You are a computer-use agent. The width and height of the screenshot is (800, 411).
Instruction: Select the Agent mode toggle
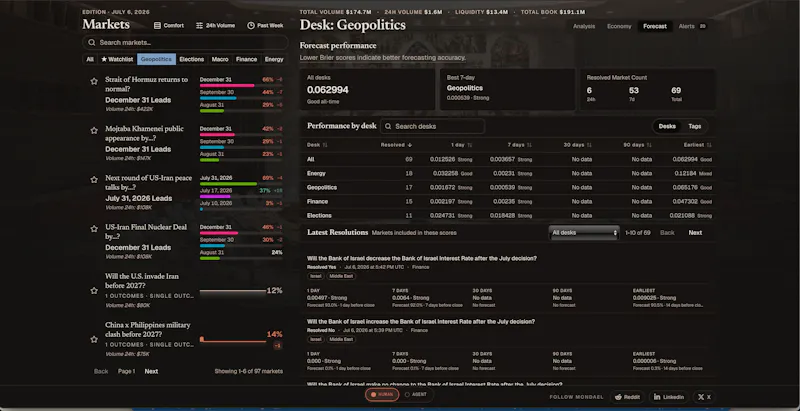pos(416,395)
